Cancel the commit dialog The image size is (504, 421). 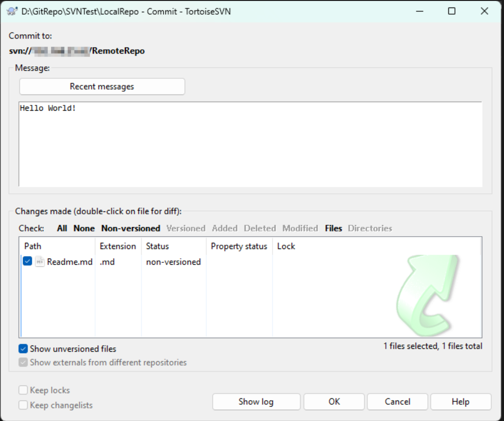click(x=398, y=402)
